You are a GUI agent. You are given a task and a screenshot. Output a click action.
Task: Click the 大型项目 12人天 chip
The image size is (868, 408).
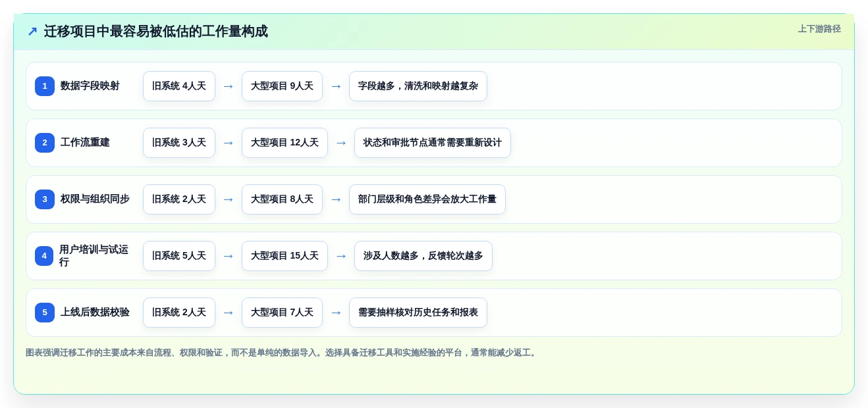285,143
